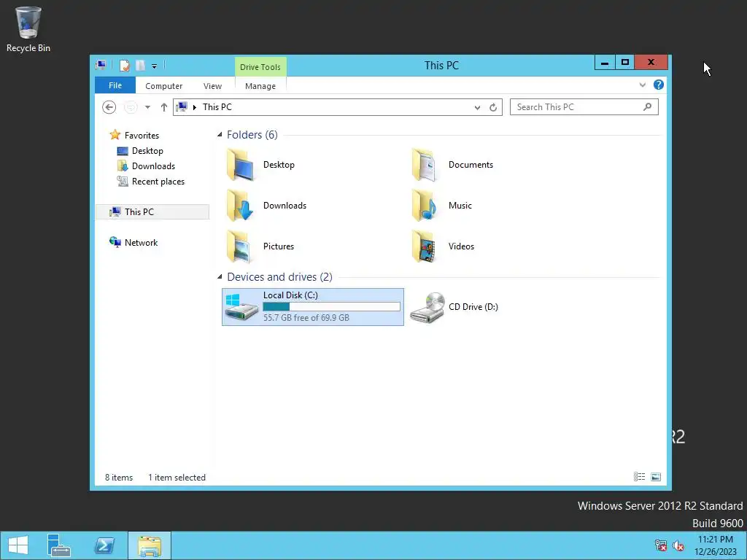Go back using the Back arrow button

point(109,107)
